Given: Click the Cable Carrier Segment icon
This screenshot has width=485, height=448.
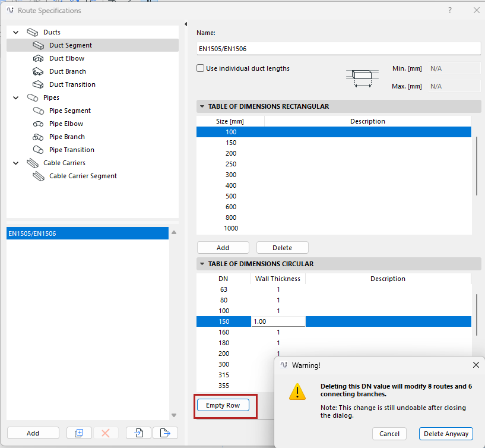Looking at the screenshot, I should click(39, 176).
